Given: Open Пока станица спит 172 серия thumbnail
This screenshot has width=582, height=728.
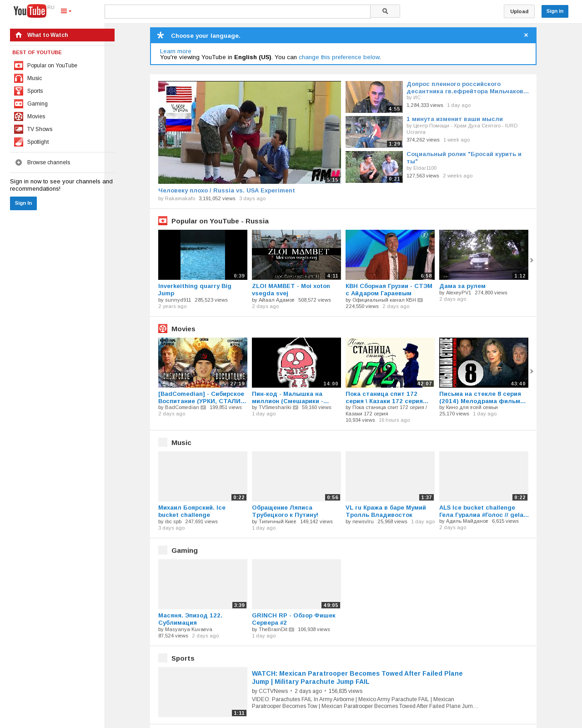Looking at the screenshot, I should click(x=390, y=363).
